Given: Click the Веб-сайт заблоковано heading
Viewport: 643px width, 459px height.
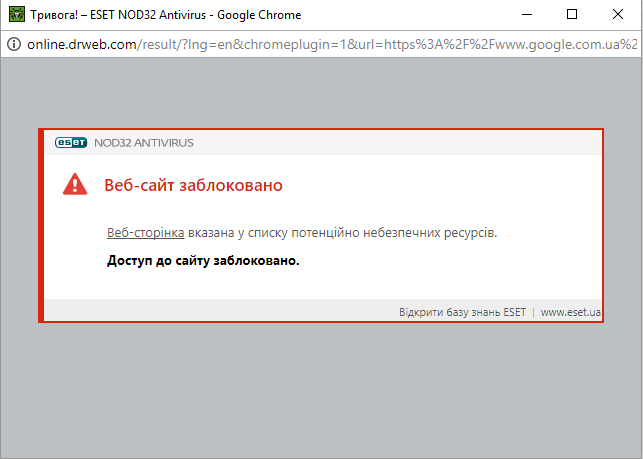Looking at the screenshot, I should (x=194, y=185).
